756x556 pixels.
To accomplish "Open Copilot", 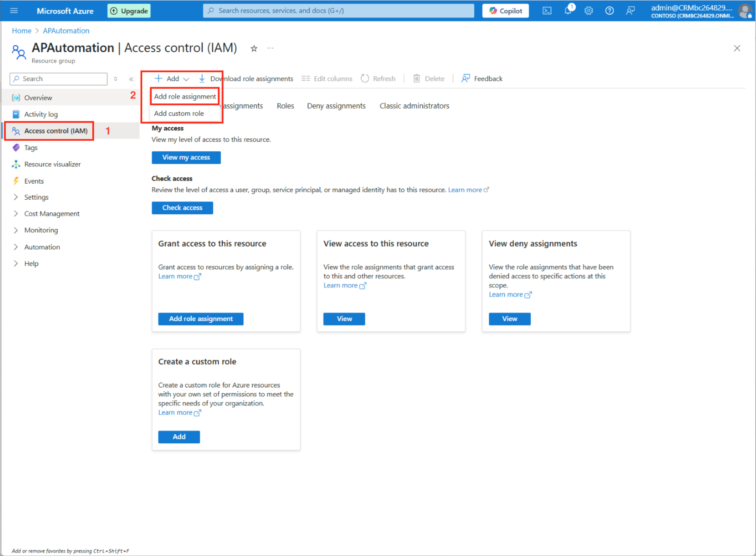I will 505,11.
